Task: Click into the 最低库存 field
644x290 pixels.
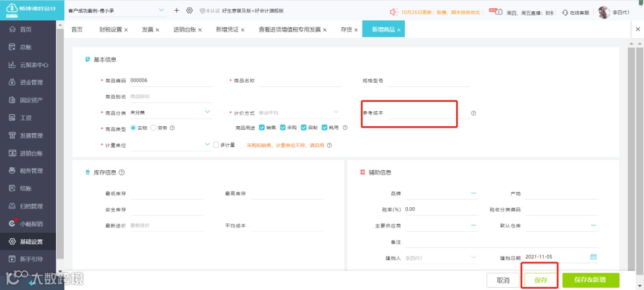Action: click(166, 194)
